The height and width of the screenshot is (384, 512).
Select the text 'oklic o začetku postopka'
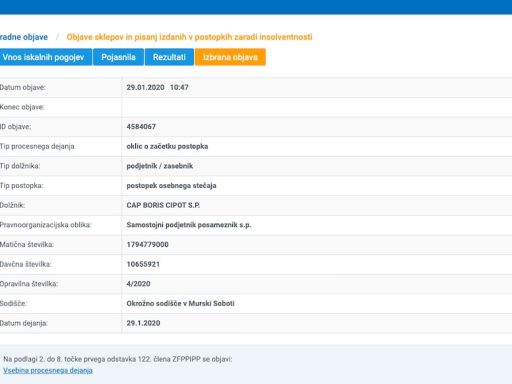coord(167,146)
